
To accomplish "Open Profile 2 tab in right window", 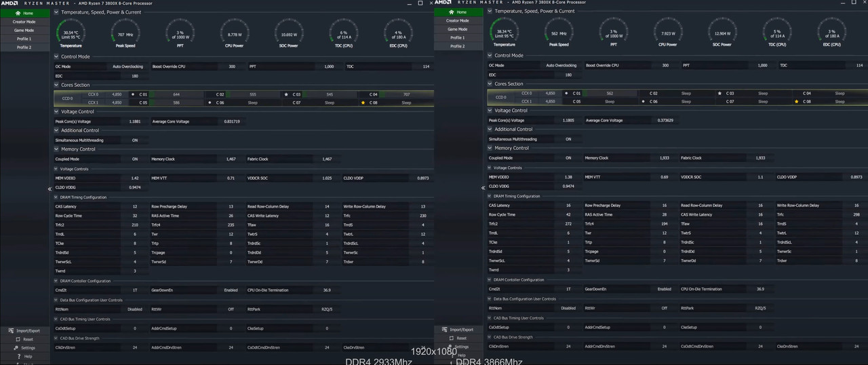I will pyautogui.click(x=458, y=46).
